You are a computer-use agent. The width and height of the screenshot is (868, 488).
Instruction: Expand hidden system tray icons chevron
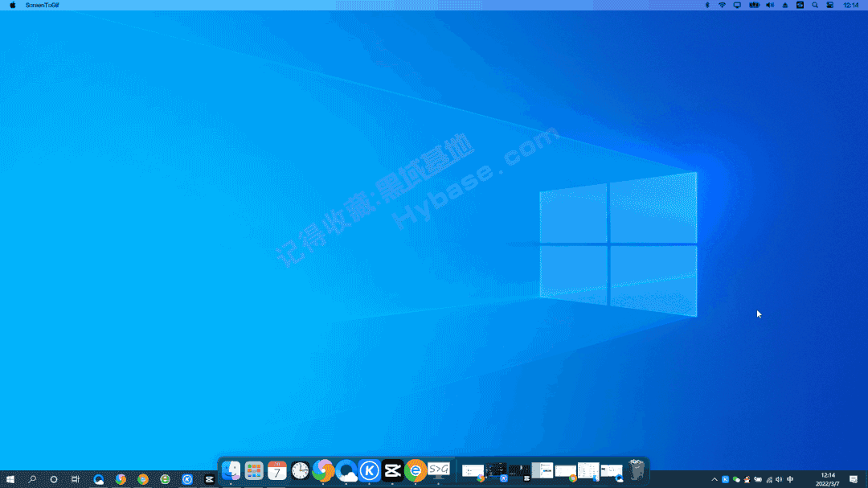coord(714,480)
